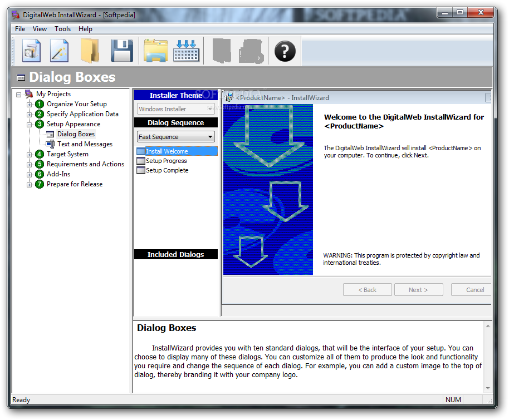Toggle the Install Welcome dialog checkbox

tap(141, 151)
